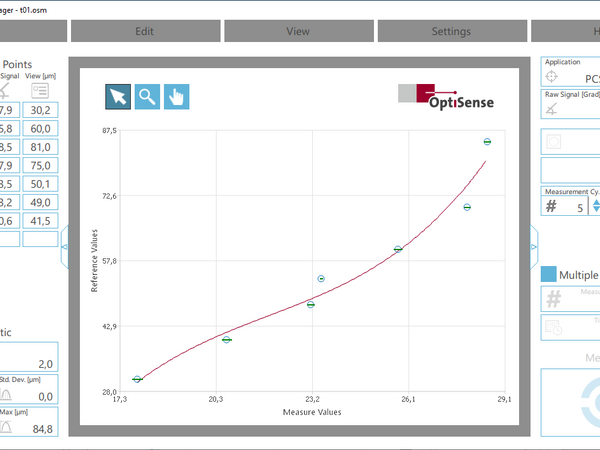Toggle the Multiple checkbox
This screenshot has width=600, height=450.
pyautogui.click(x=549, y=275)
